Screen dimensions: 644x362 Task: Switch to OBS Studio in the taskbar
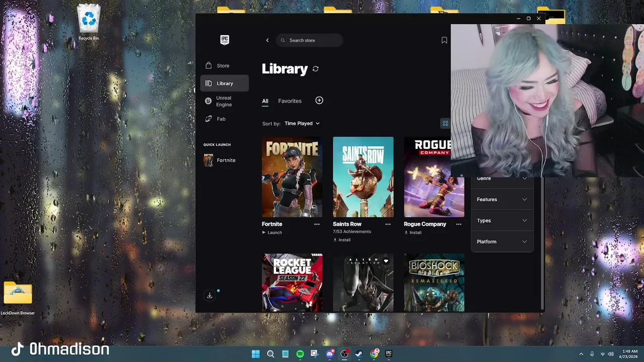(x=345, y=354)
